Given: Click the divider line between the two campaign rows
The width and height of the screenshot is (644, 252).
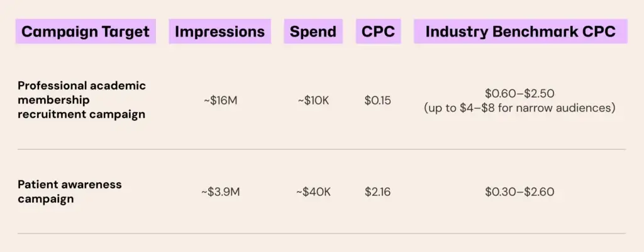Looking at the screenshot, I should [321, 149].
